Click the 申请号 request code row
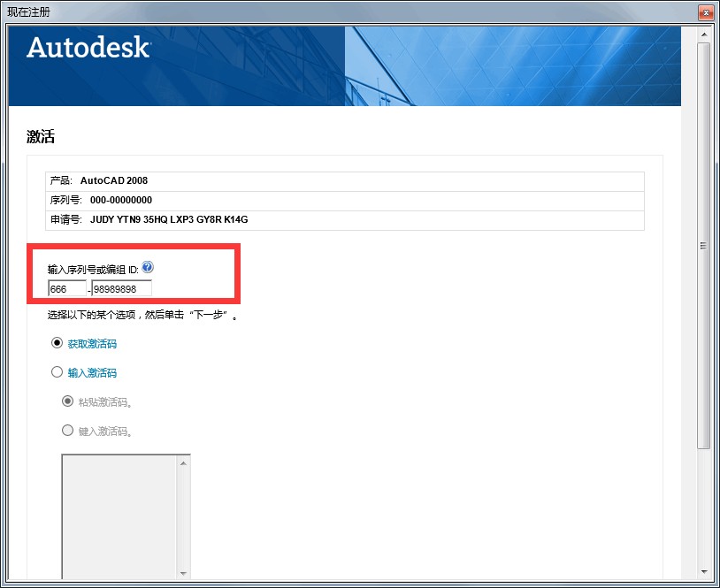720x588 pixels. click(345, 220)
